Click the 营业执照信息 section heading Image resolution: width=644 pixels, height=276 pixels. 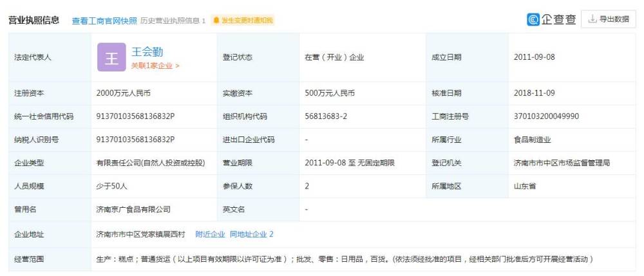pyautogui.click(x=33, y=20)
